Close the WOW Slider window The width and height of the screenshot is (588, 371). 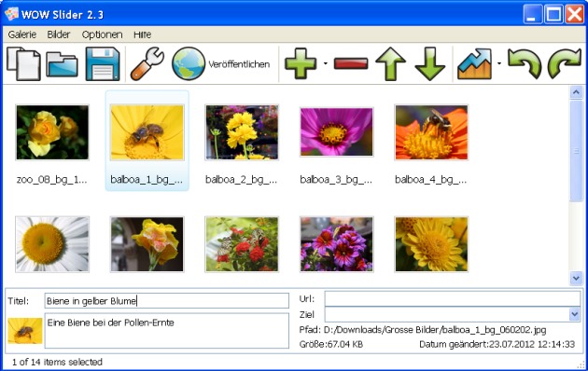click(575, 15)
